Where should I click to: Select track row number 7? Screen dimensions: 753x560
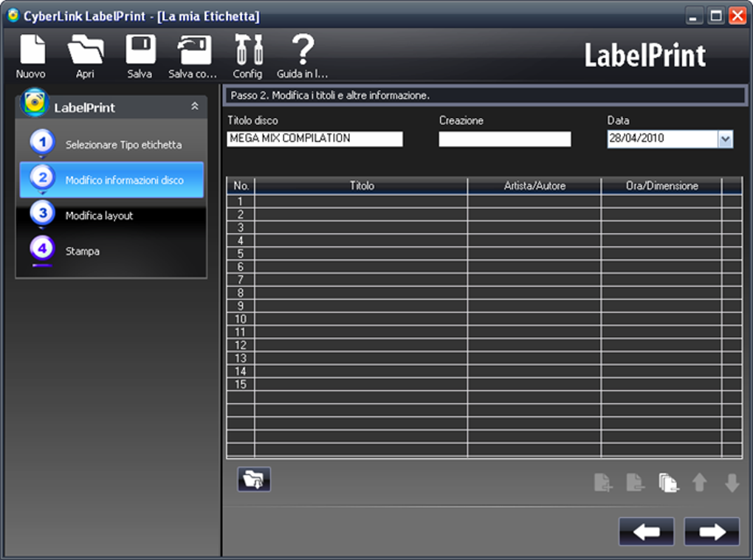click(x=484, y=280)
